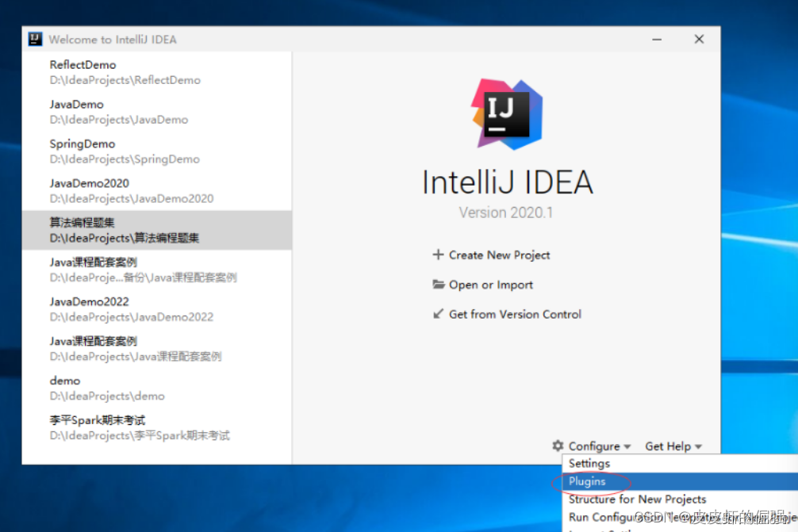Click the Version 2020.1 text
The image size is (798, 532).
tap(505, 212)
